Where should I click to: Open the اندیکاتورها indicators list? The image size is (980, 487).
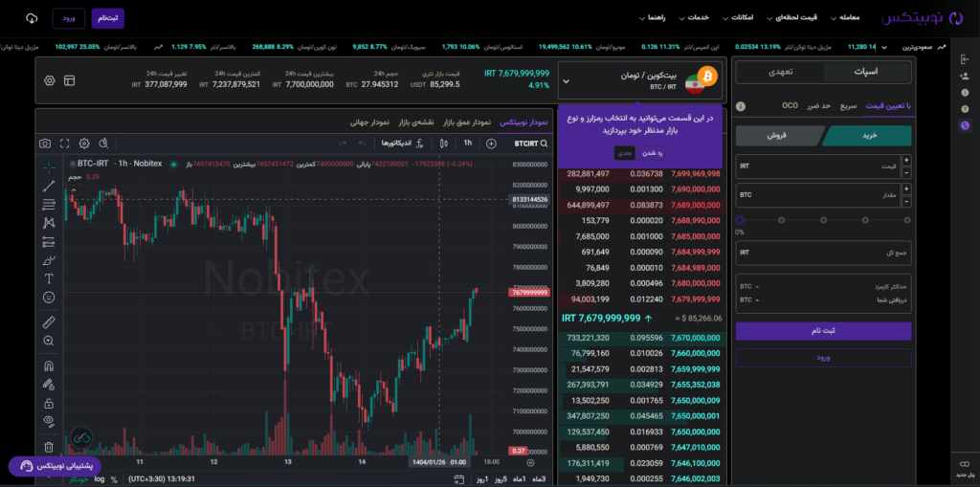coord(396,144)
